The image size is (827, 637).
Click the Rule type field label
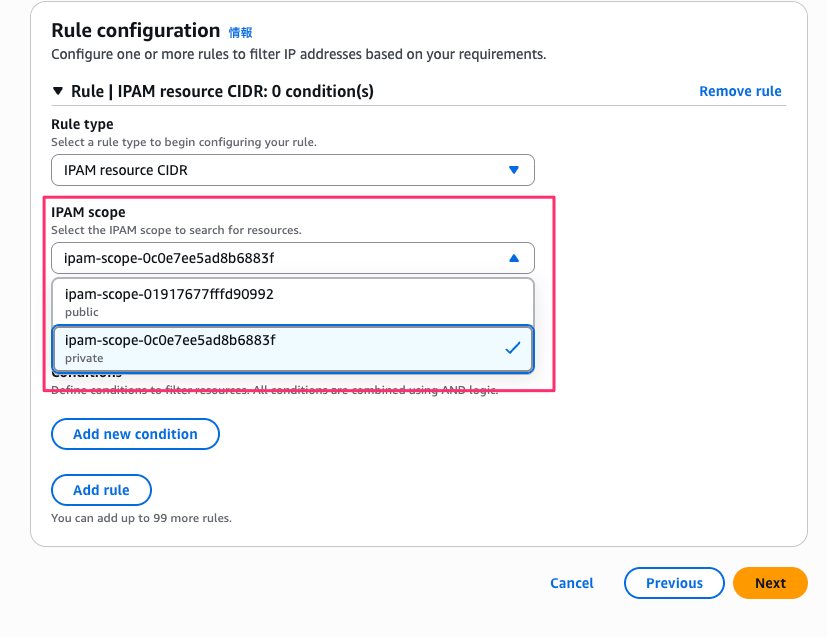point(82,124)
